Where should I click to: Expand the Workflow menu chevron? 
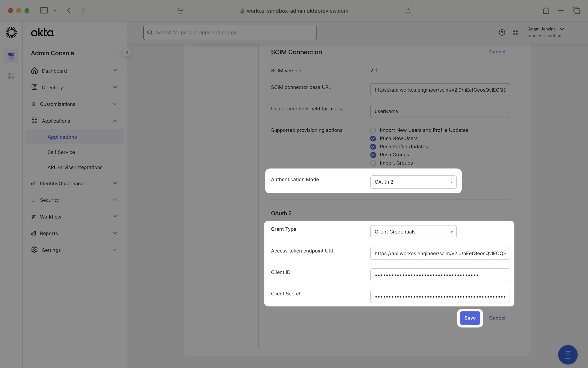pos(115,216)
